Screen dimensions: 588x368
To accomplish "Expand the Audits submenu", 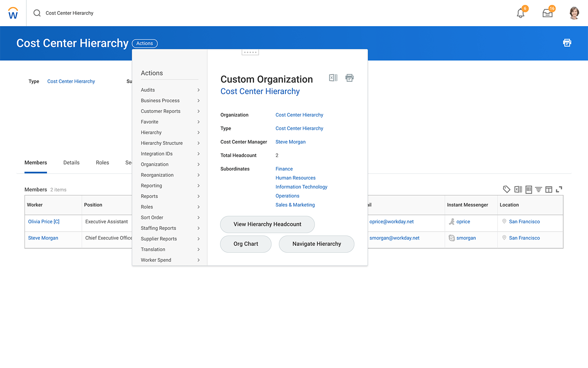I will tap(198, 90).
